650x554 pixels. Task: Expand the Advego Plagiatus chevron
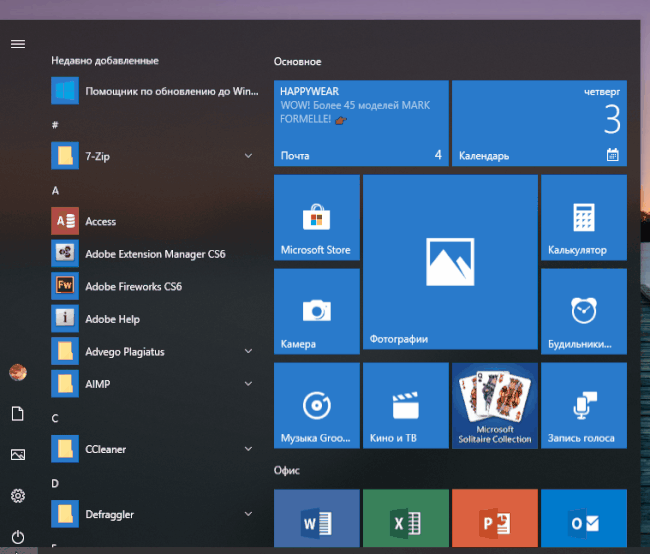[x=248, y=351]
